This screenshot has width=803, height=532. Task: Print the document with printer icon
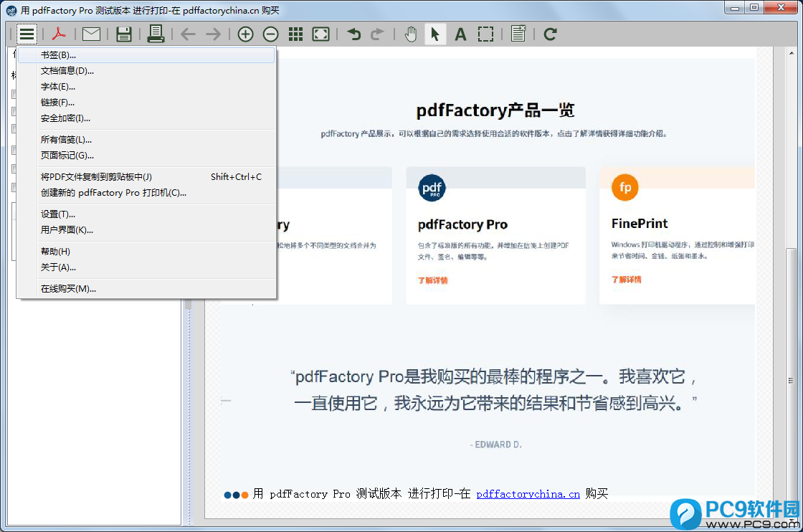click(x=155, y=34)
